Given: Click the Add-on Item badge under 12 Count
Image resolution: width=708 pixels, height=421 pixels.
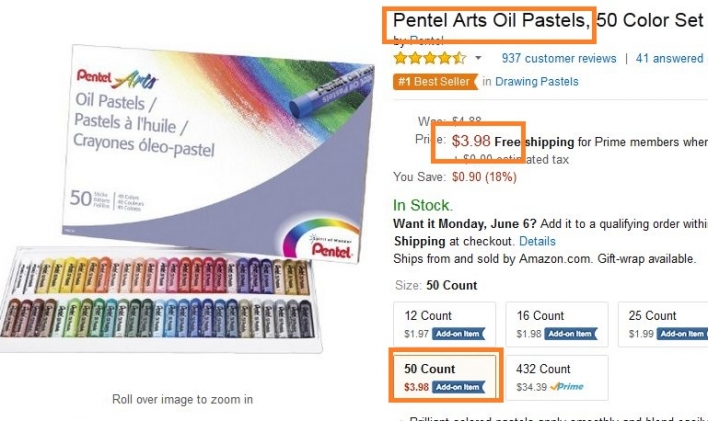Looking at the screenshot, I should click(x=458, y=334).
